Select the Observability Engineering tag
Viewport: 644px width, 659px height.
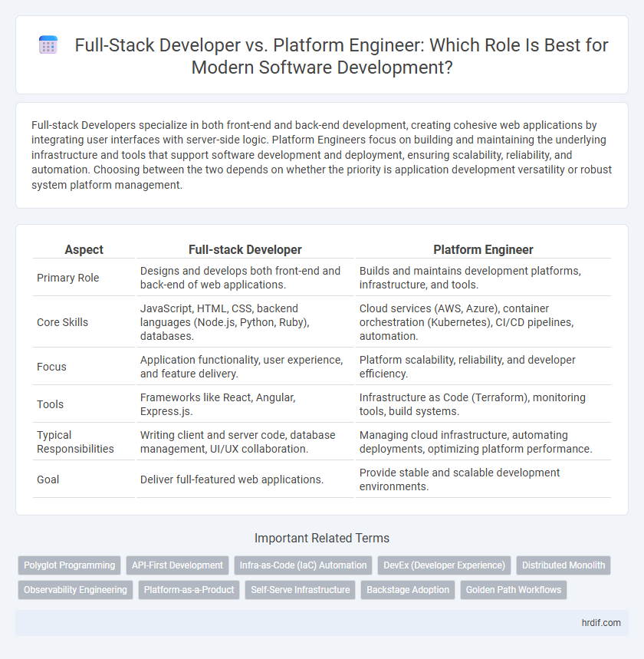[x=75, y=590]
